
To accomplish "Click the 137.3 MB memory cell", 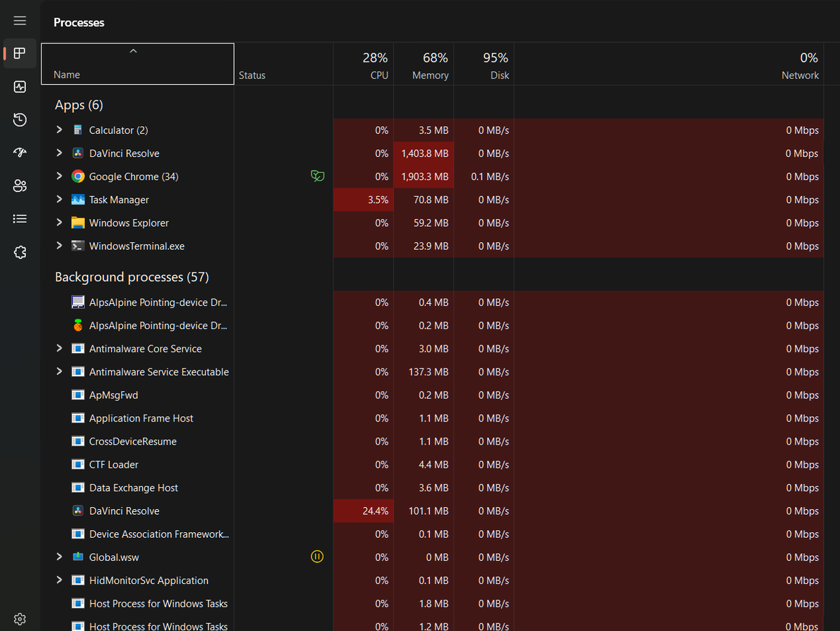I will [423, 372].
